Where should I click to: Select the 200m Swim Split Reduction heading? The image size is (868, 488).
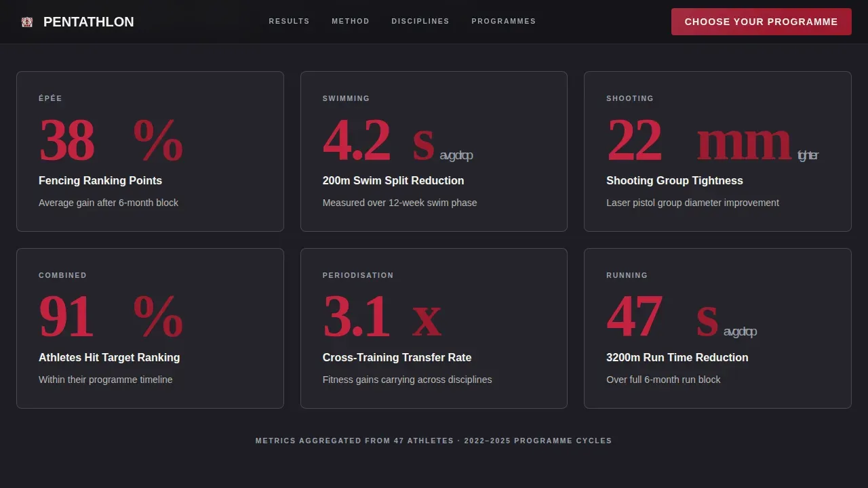pyautogui.click(x=393, y=180)
